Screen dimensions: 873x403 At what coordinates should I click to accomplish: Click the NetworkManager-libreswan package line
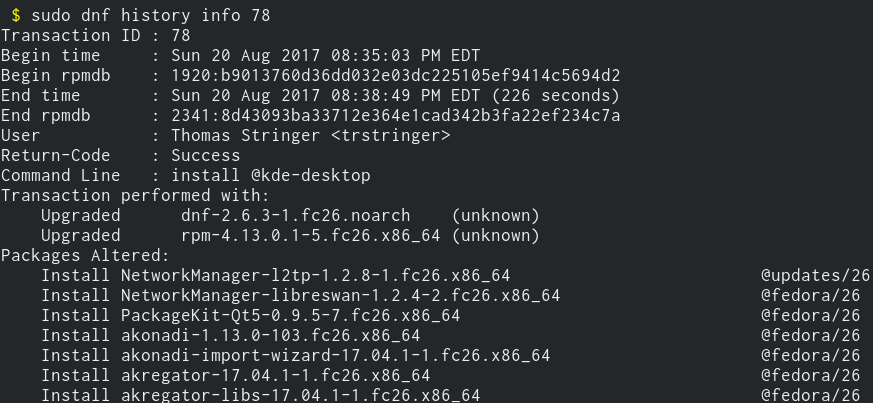pyautogui.click(x=300, y=295)
